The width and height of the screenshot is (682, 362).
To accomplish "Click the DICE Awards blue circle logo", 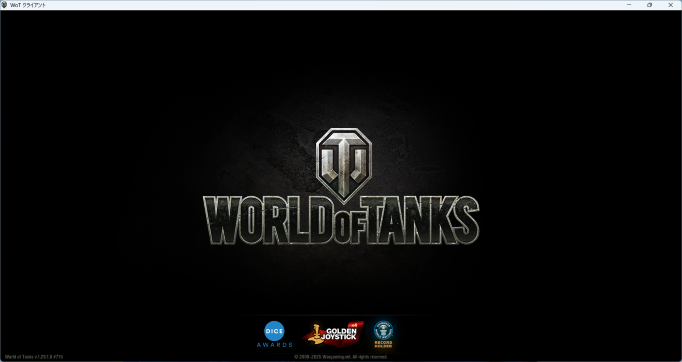I will 274,331.
